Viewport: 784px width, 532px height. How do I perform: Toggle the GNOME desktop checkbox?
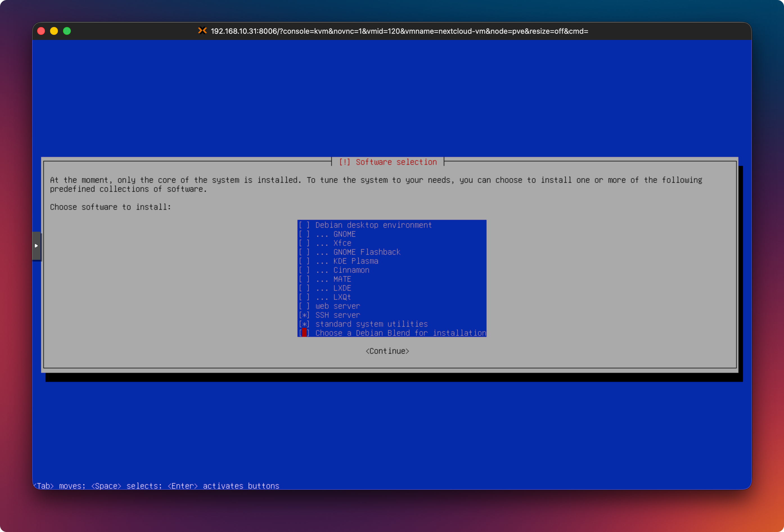304,234
